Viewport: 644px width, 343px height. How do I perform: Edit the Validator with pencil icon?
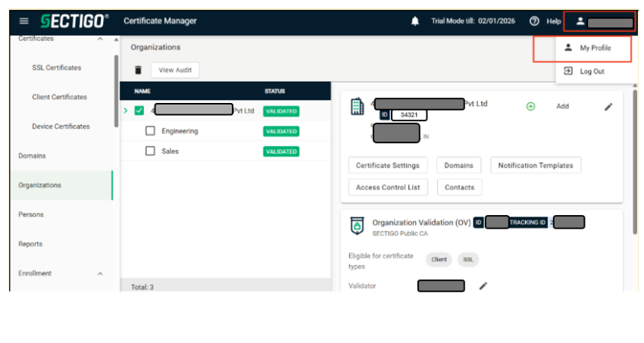(483, 285)
